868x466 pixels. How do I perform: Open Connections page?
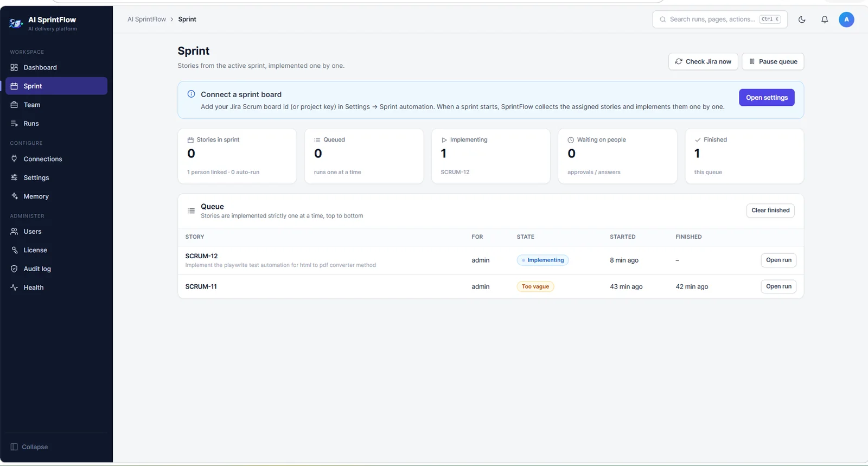point(56,159)
